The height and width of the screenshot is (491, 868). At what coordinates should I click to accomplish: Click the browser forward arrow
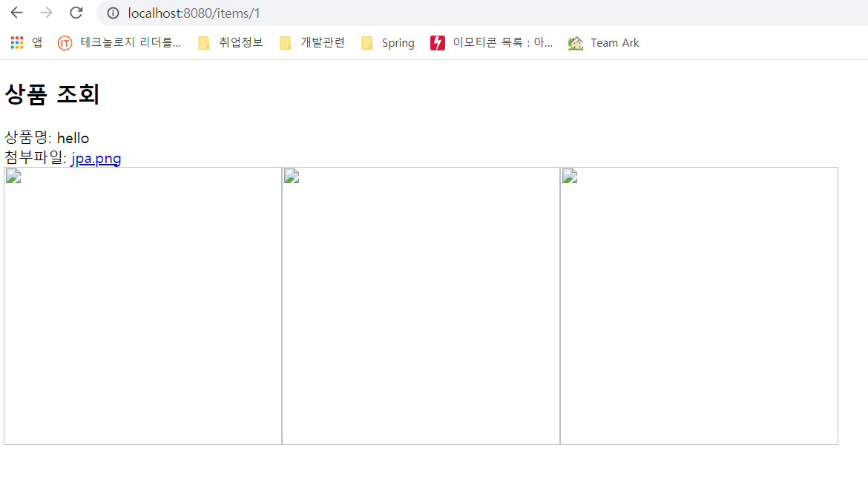click(47, 13)
